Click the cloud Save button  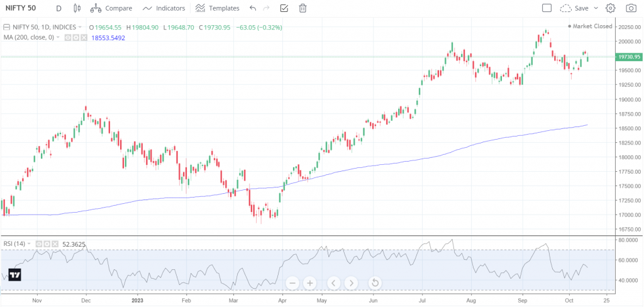[574, 8]
